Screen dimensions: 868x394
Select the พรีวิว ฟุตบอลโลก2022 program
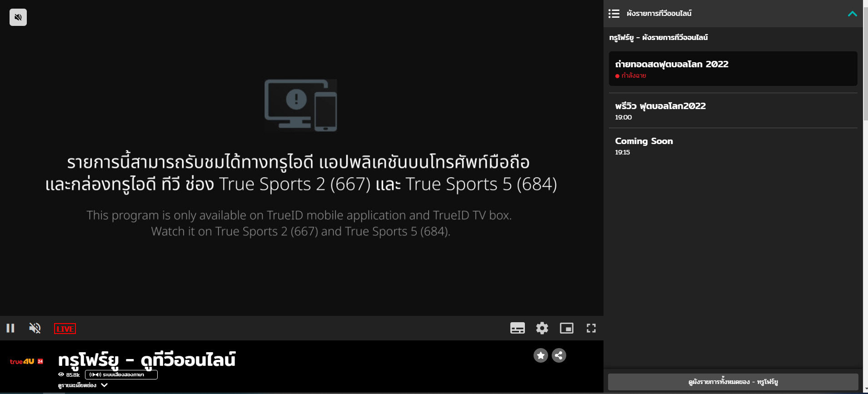733,110
